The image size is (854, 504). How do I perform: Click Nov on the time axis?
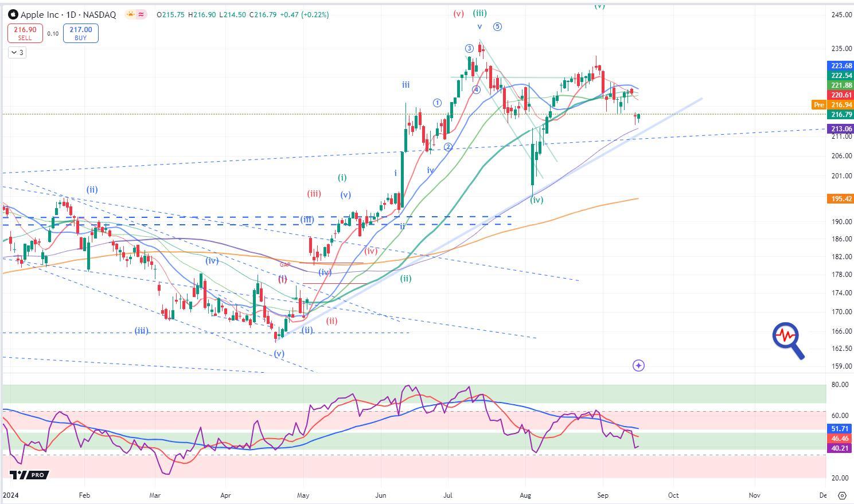755,495
